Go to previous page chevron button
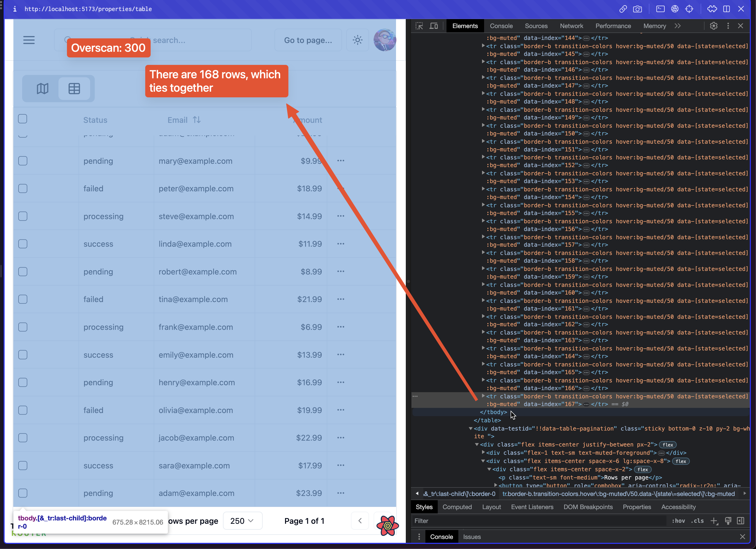This screenshot has width=756, height=549. pos(360,521)
